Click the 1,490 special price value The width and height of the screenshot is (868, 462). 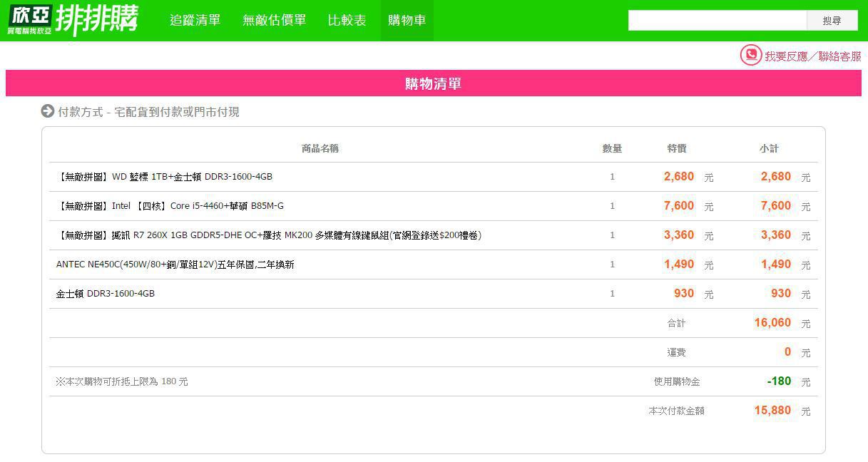point(679,265)
